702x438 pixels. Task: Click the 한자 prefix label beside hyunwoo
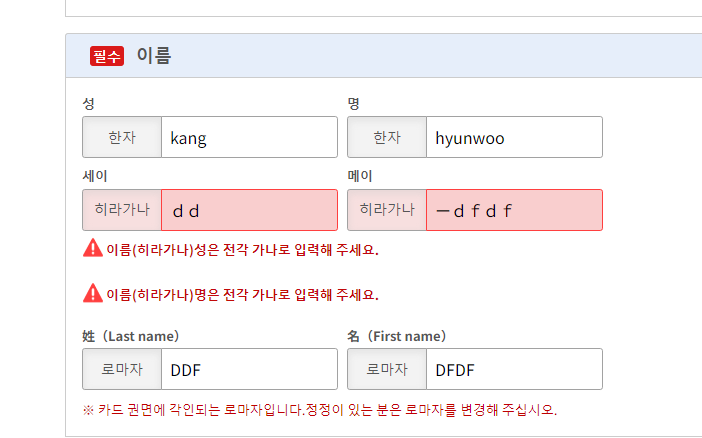click(x=387, y=137)
